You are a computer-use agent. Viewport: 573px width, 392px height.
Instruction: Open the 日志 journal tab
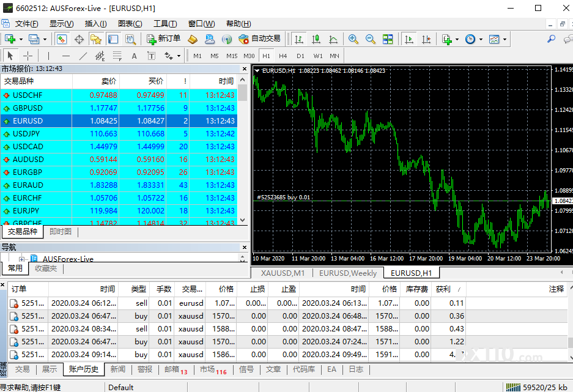point(355,369)
